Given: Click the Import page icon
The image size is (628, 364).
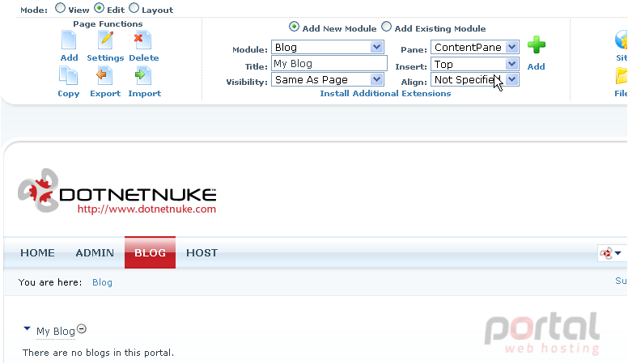Looking at the screenshot, I should pos(143,76).
